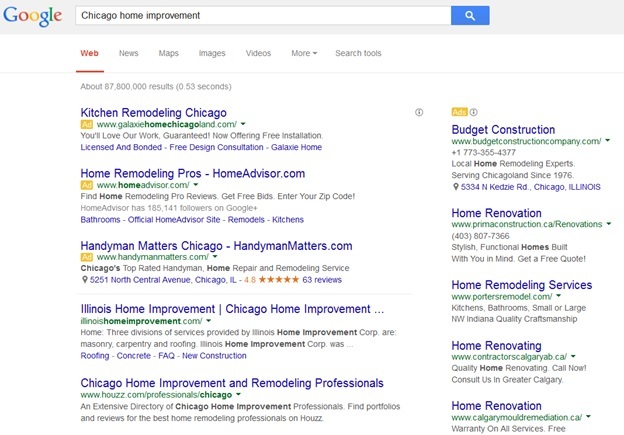Open Search tools
624x435 pixels.
tap(358, 53)
